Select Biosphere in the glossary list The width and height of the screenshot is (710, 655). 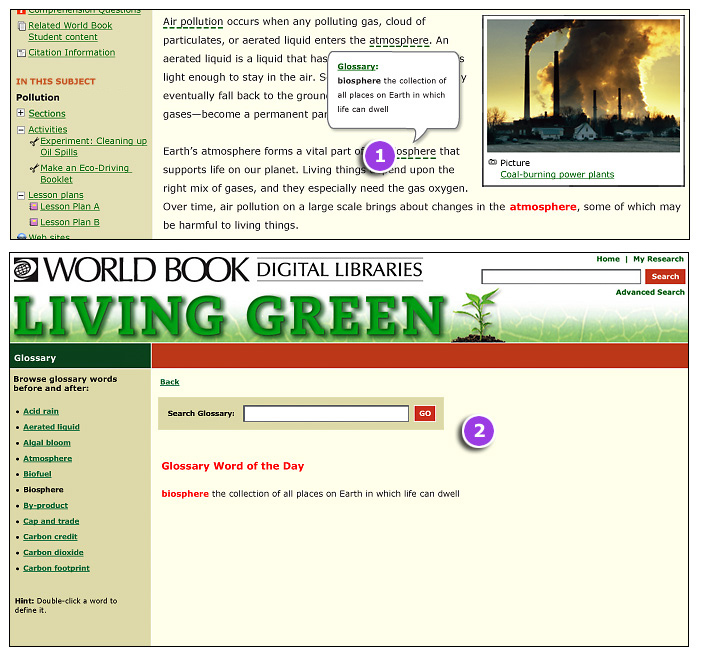click(x=43, y=490)
